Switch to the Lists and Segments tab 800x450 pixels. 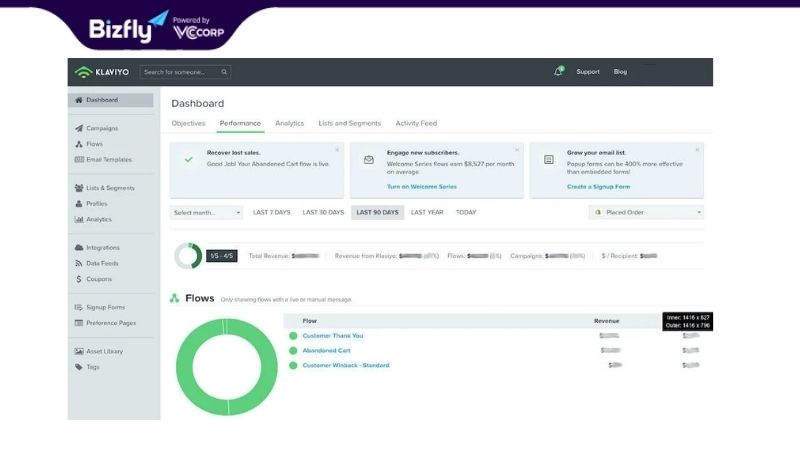tap(349, 123)
